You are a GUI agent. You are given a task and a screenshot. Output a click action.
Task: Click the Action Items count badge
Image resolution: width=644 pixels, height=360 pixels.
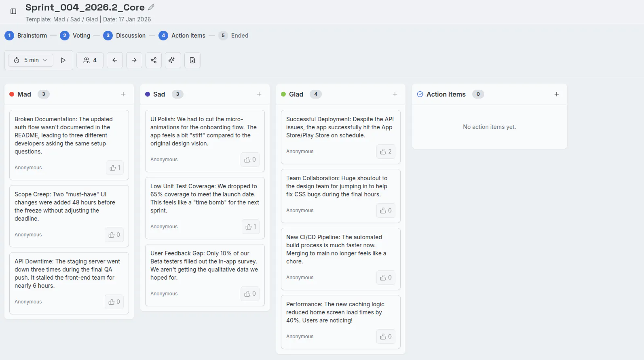click(x=478, y=94)
